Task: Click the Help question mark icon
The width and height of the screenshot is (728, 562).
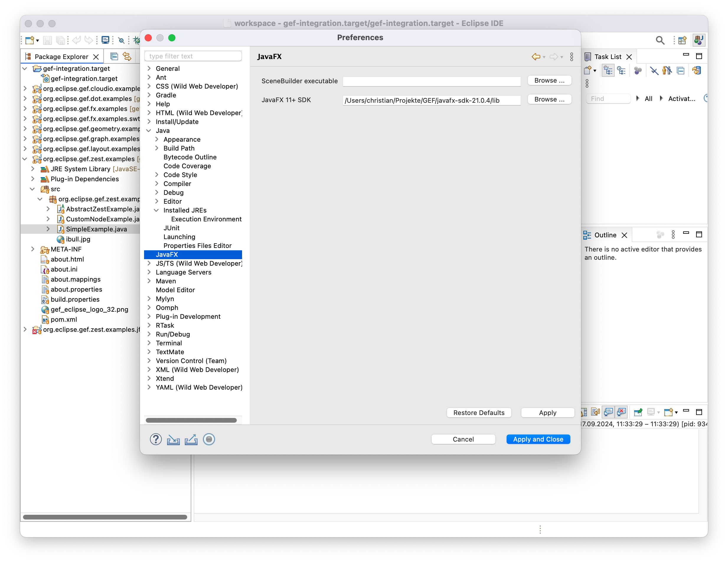Action: click(x=156, y=439)
